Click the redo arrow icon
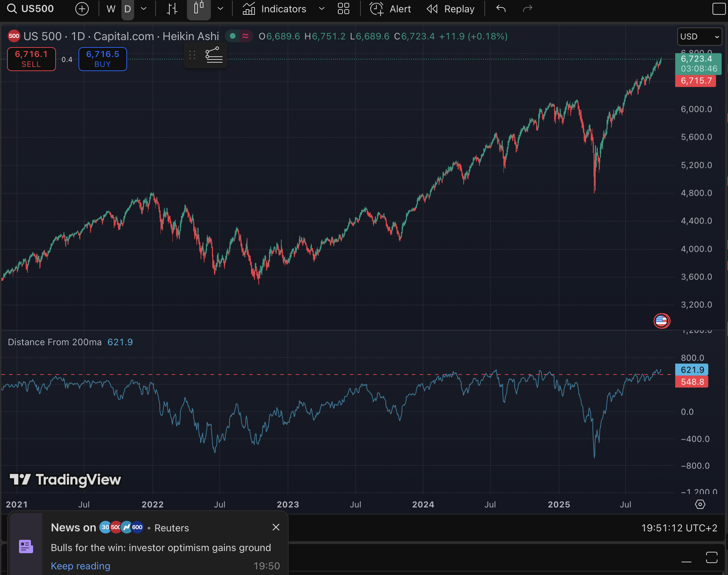The height and width of the screenshot is (575, 728). pos(527,9)
